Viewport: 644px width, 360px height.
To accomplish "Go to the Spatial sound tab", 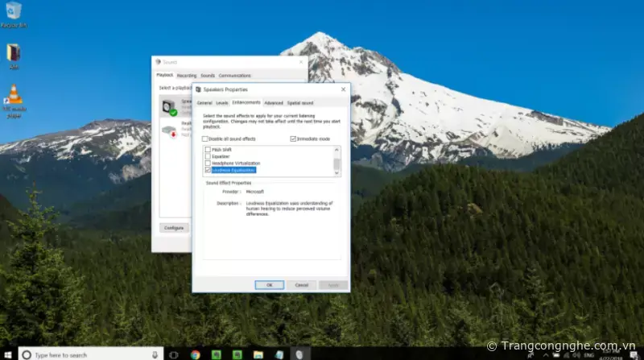I will 300,103.
